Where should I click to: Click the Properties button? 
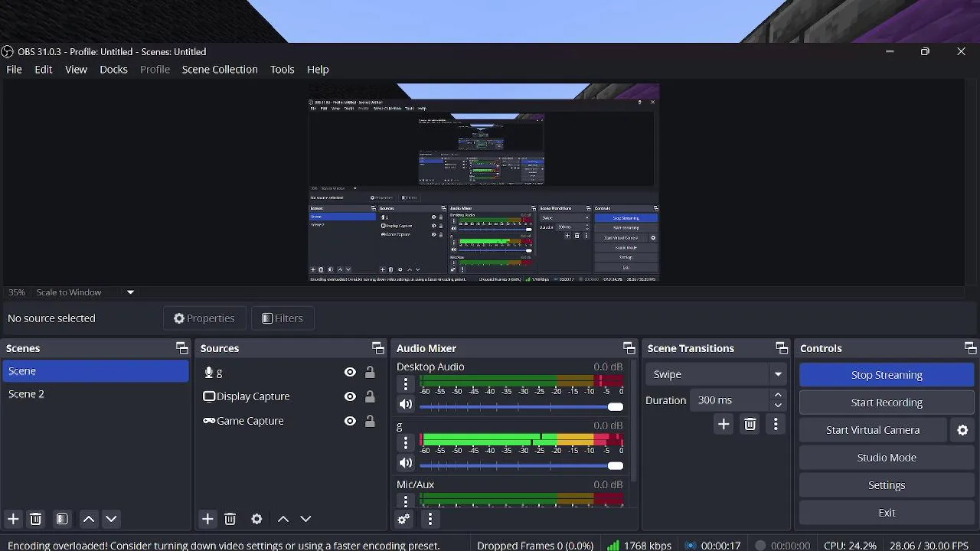point(204,318)
